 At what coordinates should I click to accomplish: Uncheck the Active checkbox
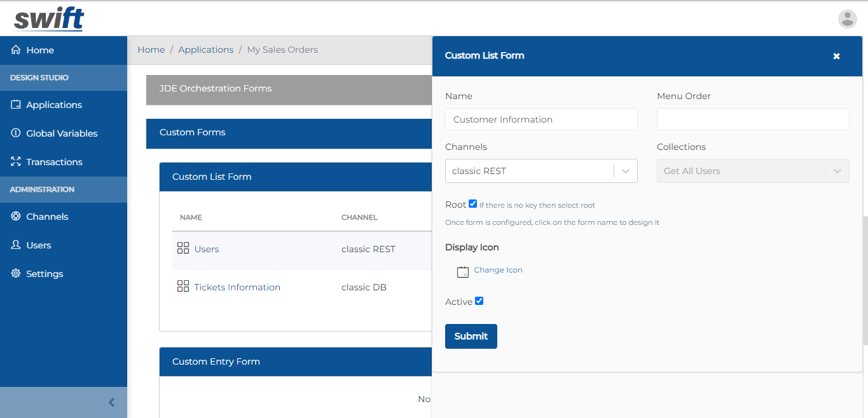click(x=479, y=301)
